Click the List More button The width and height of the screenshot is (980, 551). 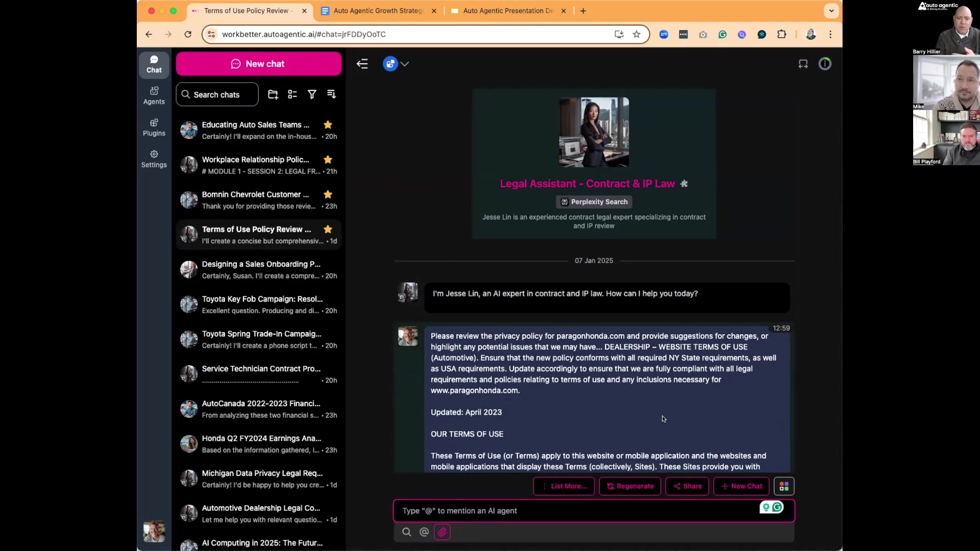click(564, 486)
